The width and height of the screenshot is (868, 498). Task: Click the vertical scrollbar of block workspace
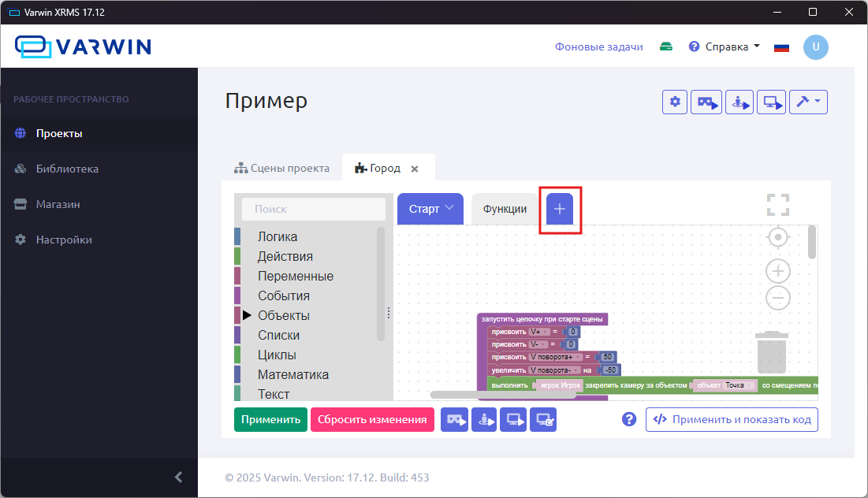click(x=812, y=242)
